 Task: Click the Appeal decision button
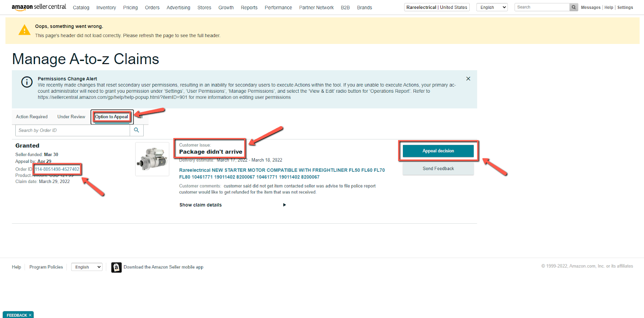coord(438,151)
